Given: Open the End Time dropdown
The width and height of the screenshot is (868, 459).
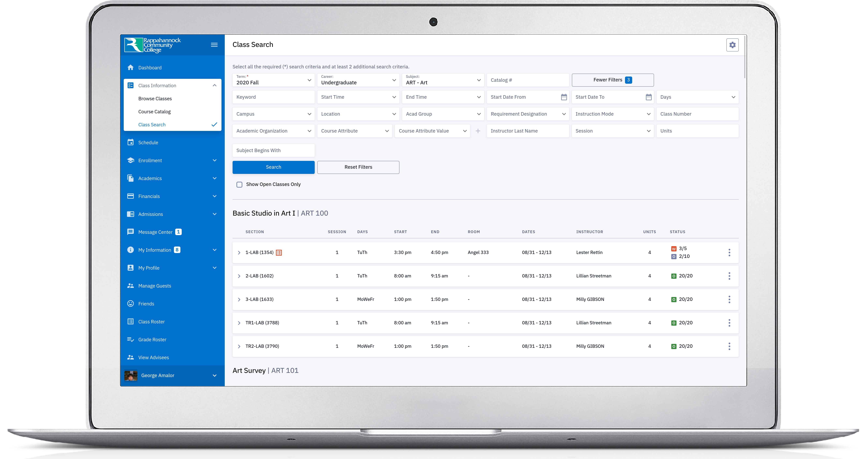Looking at the screenshot, I should (443, 97).
